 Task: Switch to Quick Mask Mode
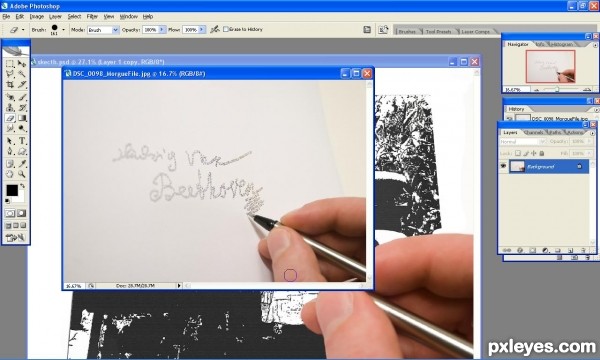click(x=22, y=213)
